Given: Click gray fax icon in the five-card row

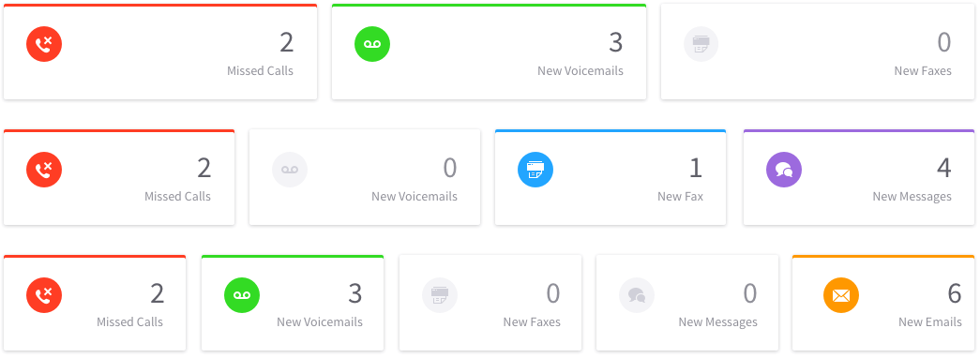Looking at the screenshot, I should tap(440, 295).
